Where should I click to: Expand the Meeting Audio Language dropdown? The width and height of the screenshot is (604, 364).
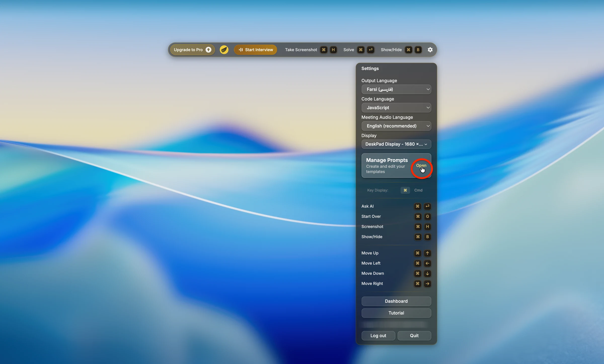[396, 126]
